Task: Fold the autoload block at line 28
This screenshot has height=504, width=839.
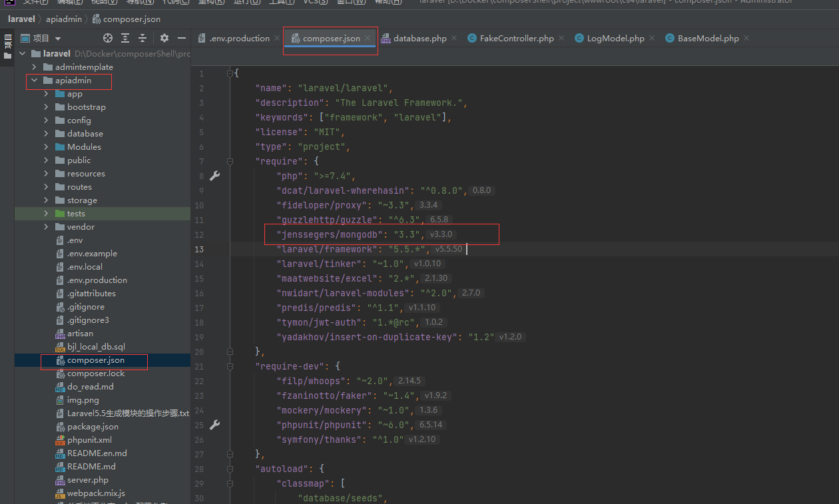Action: point(230,469)
